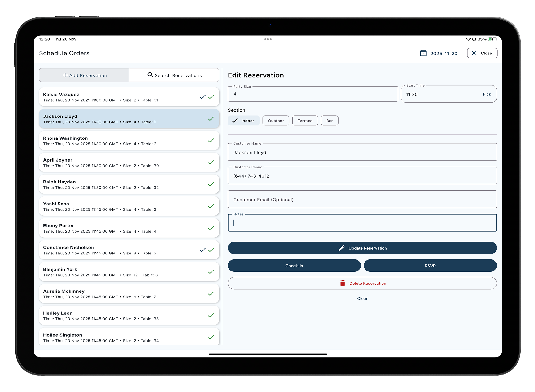The width and height of the screenshot is (535, 392).
Task: Switch to the Add Reservation tab
Action: 84,75
